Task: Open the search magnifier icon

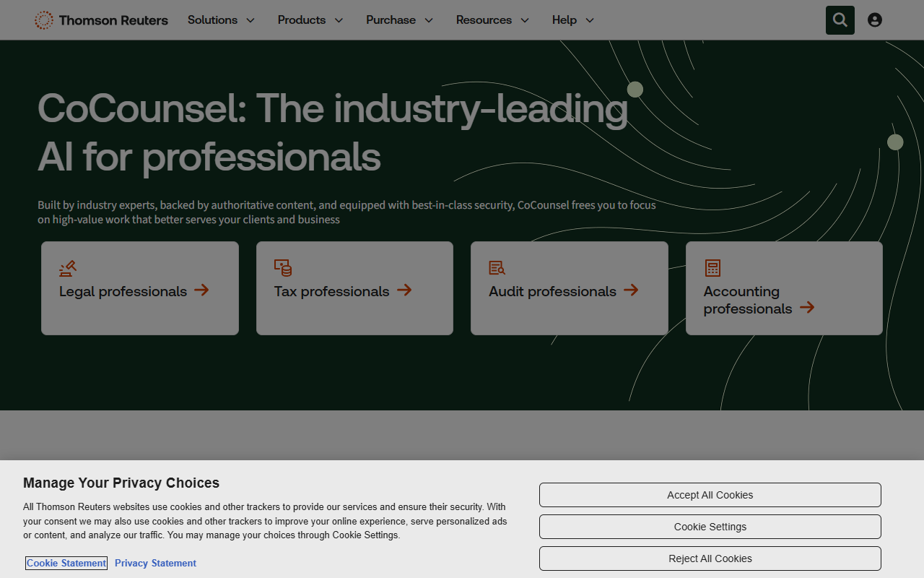Action: 840,20
